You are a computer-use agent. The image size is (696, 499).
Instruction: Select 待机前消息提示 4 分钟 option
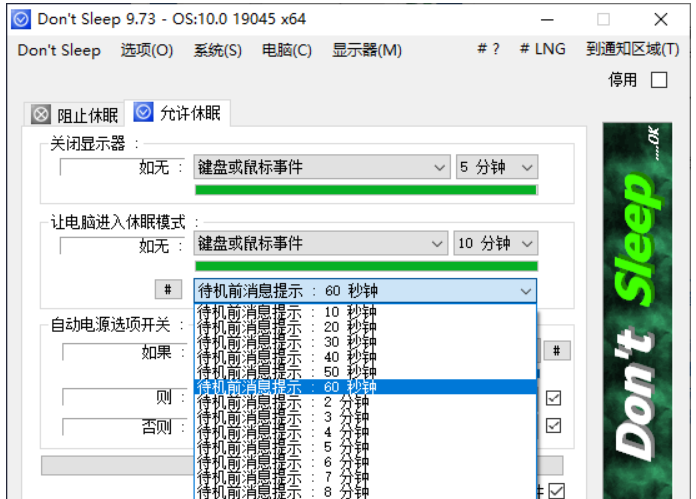[x=365, y=432]
